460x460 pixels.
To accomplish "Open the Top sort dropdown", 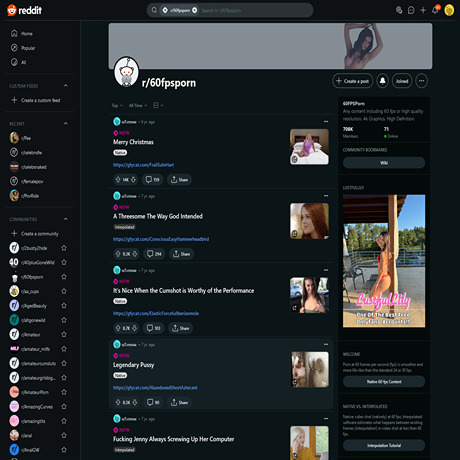I will click(x=117, y=106).
